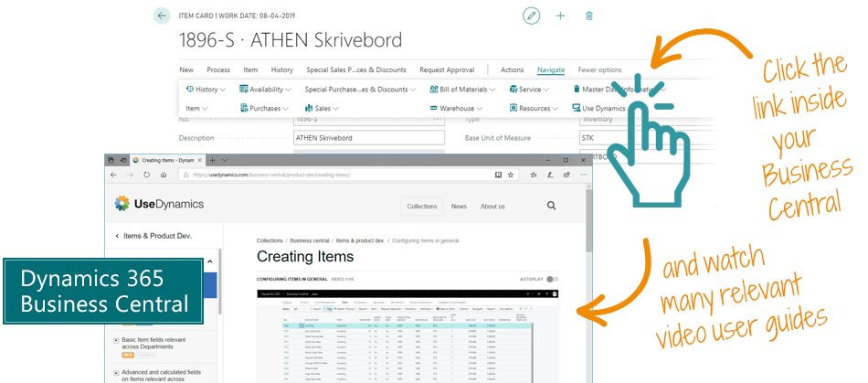The image size is (868, 383).
Task: Open the New menu on item card
Action: (186, 69)
